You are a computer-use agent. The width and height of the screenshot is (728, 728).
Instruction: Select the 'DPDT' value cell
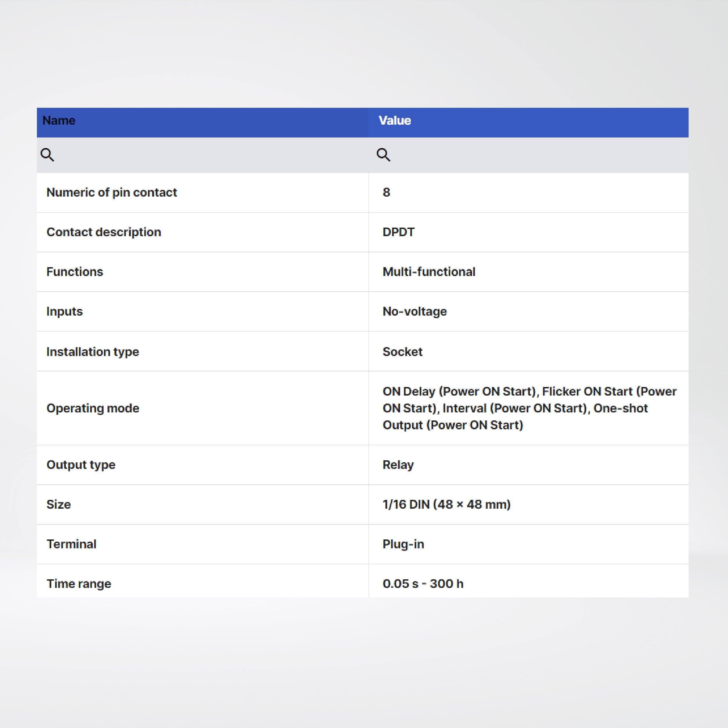pyautogui.click(x=528, y=232)
